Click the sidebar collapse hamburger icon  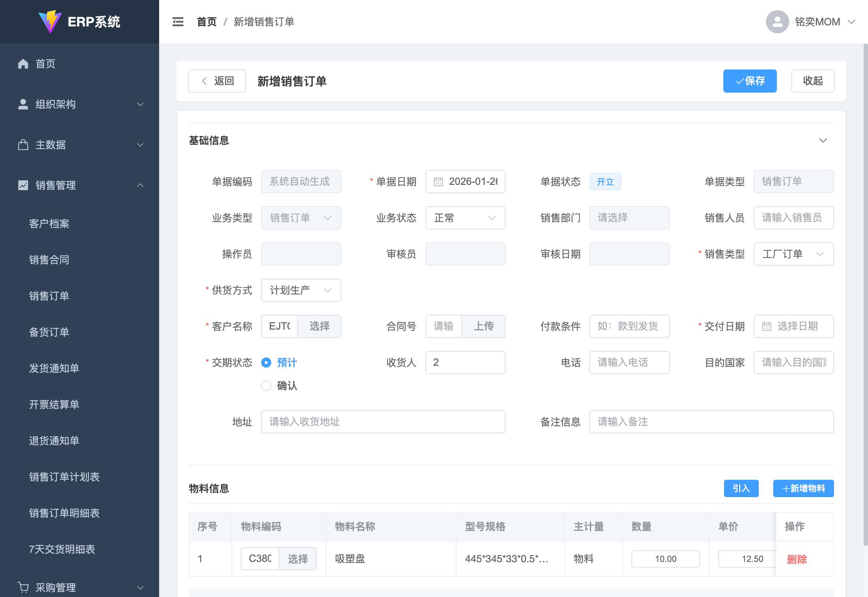(178, 22)
